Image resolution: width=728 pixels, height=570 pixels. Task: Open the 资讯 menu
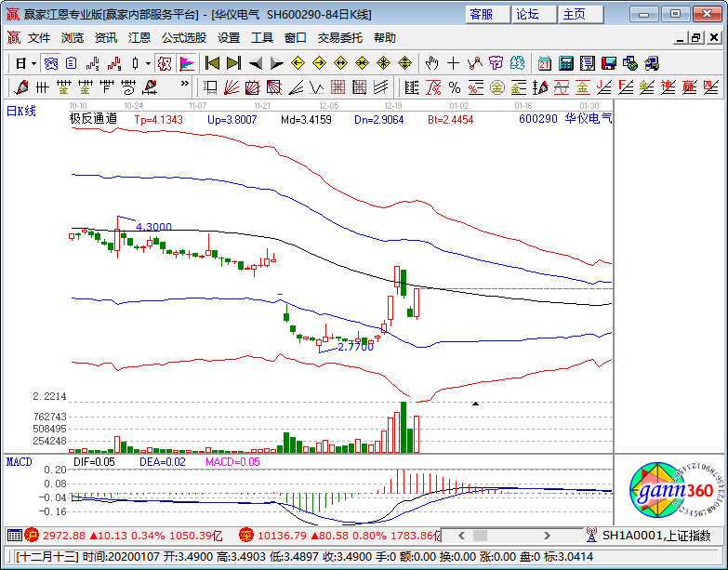[x=106, y=38]
